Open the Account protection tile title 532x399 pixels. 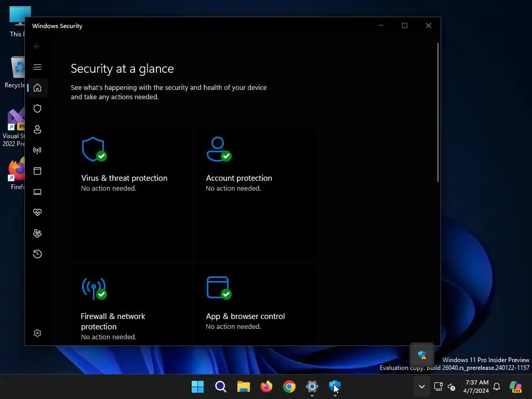pos(239,178)
